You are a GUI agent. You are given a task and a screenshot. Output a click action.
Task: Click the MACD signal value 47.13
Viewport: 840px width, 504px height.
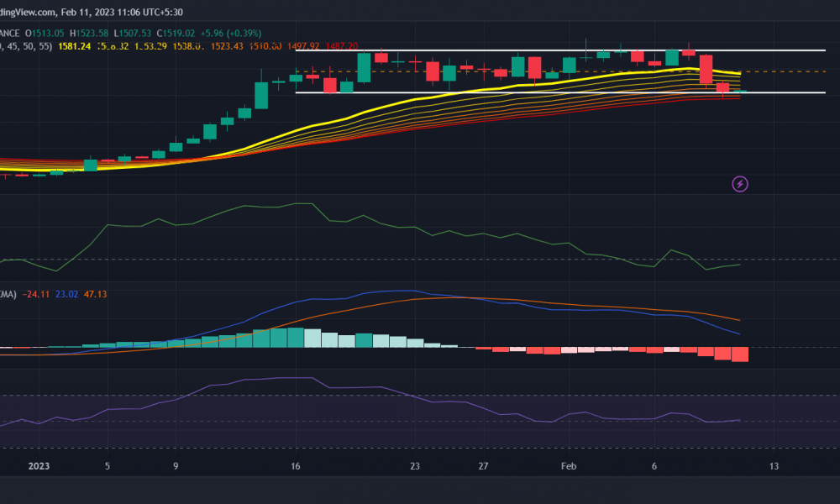96,295
